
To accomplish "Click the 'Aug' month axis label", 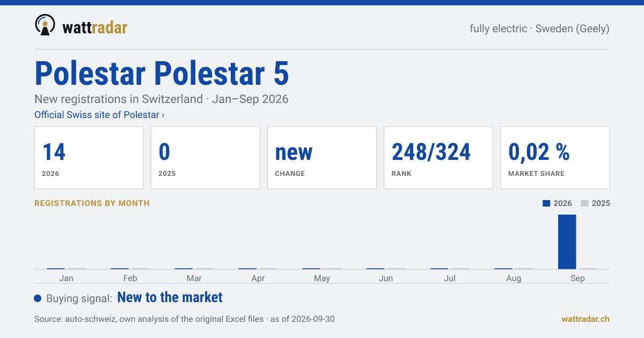I will [x=514, y=278].
